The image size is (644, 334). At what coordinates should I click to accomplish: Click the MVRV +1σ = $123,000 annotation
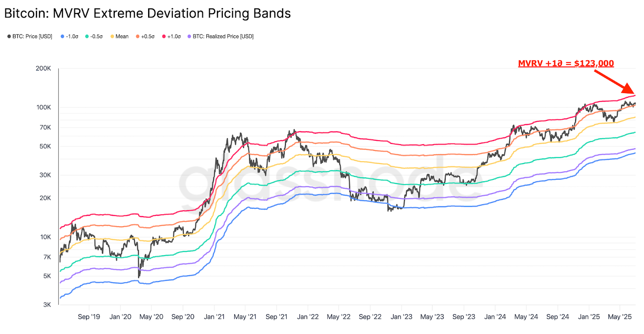click(566, 63)
